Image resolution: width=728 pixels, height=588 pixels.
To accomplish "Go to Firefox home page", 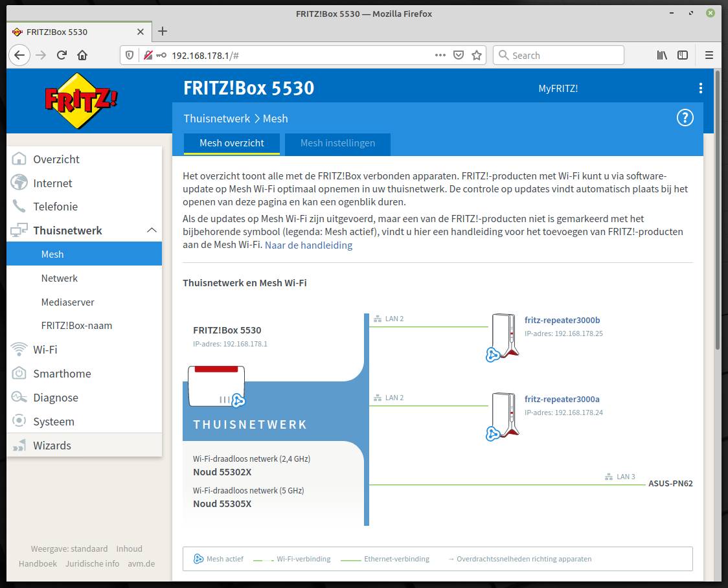I will (x=82, y=55).
